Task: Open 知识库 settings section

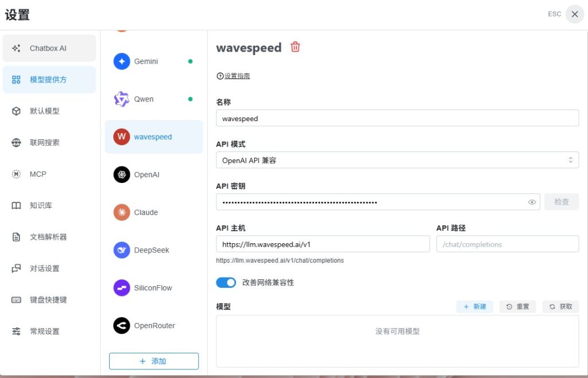Action: tap(49, 206)
